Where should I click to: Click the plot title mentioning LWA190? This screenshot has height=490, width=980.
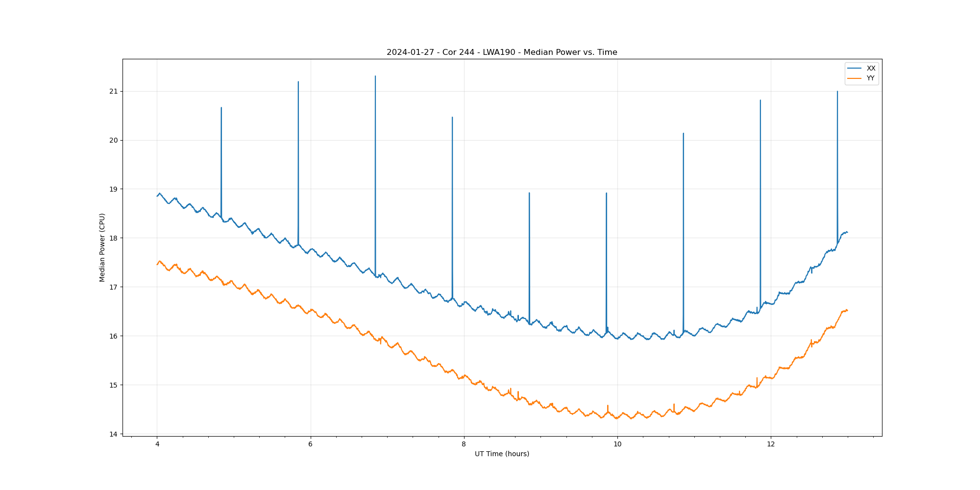(x=502, y=52)
